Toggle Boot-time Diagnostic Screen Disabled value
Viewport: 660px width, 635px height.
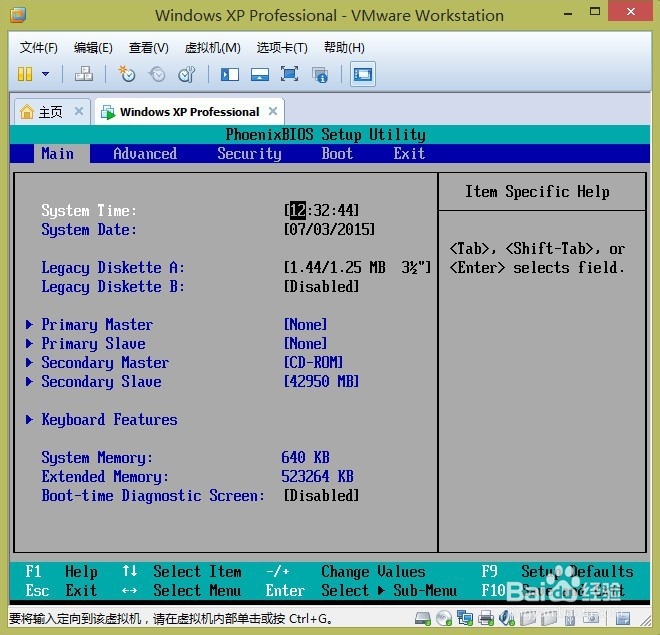322,495
